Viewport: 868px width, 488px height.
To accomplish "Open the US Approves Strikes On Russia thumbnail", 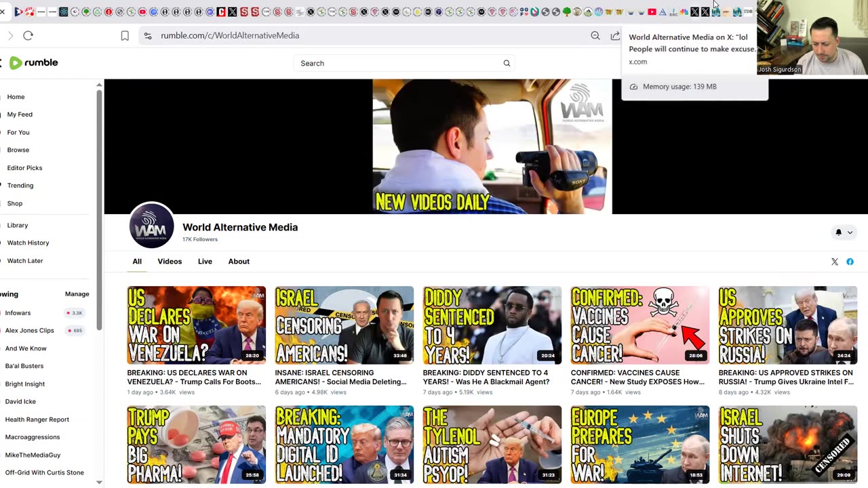I will pyautogui.click(x=787, y=325).
